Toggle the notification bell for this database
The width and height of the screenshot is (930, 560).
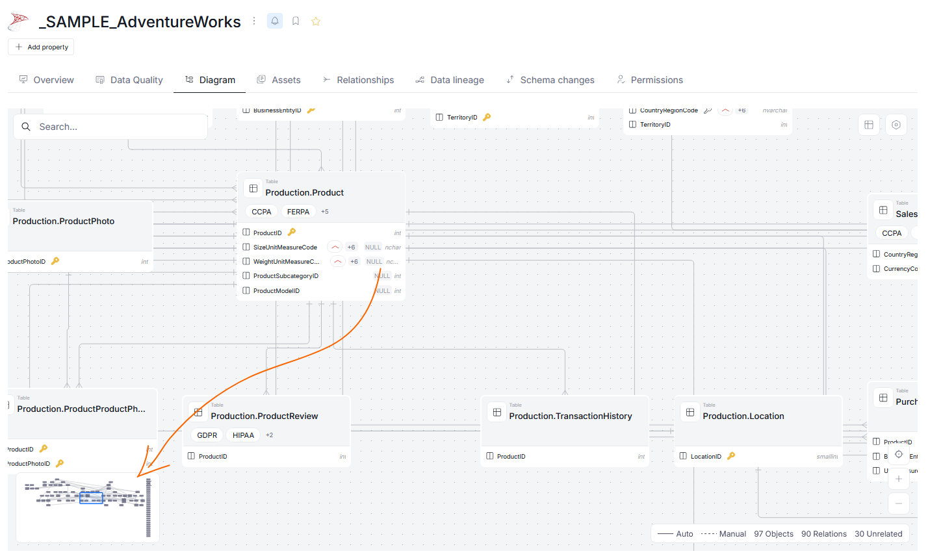click(275, 21)
